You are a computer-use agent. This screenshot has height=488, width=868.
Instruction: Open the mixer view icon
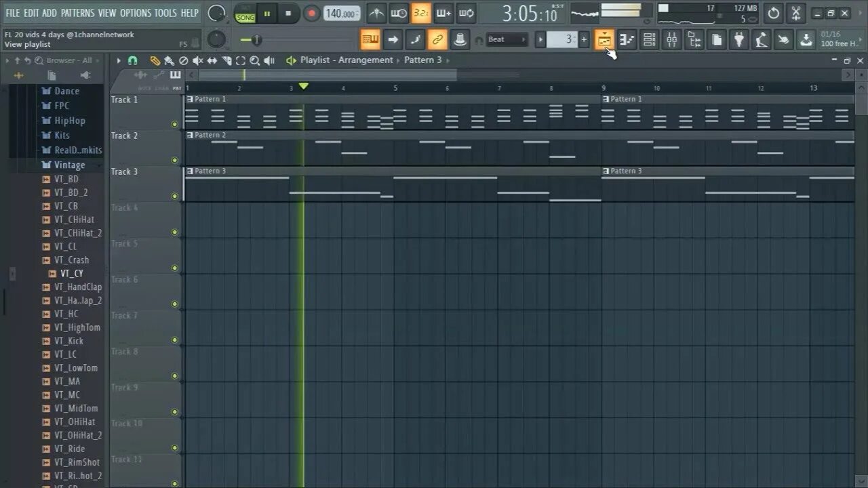click(x=671, y=39)
